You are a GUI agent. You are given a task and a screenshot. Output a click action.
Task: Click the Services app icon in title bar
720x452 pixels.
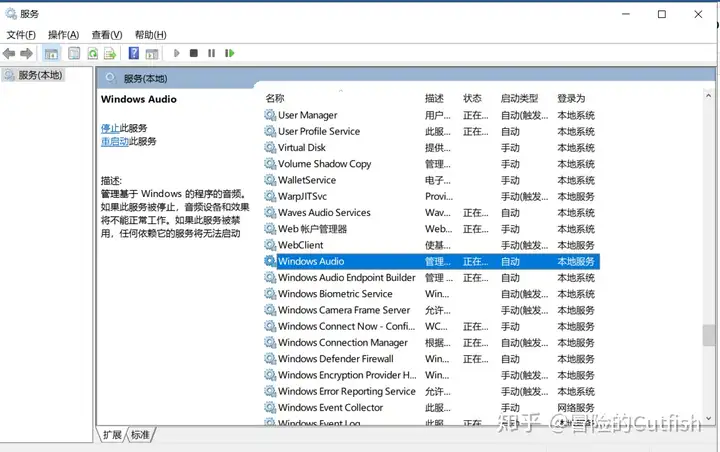point(11,14)
